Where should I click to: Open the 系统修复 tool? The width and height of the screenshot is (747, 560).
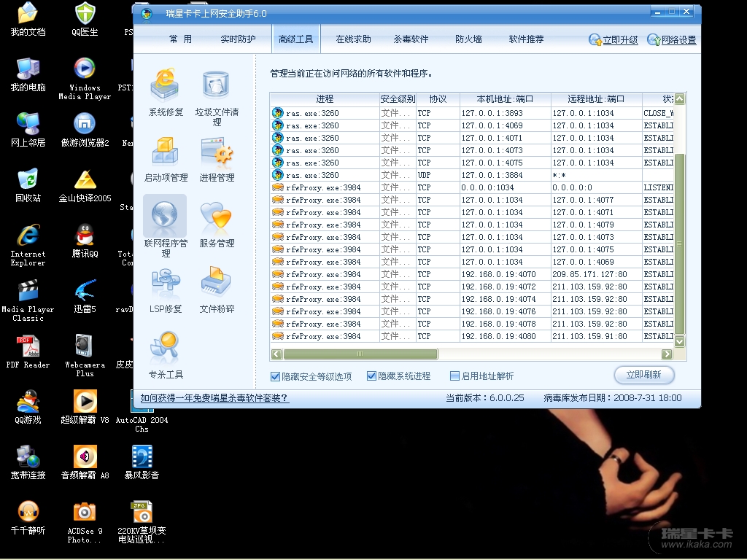(166, 93)
